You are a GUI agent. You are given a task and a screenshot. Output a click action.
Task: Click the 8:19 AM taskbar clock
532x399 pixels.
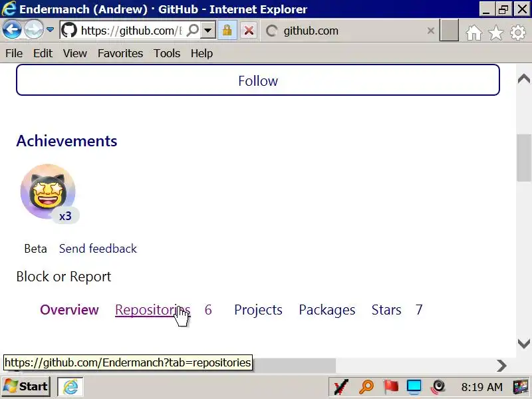481,387
